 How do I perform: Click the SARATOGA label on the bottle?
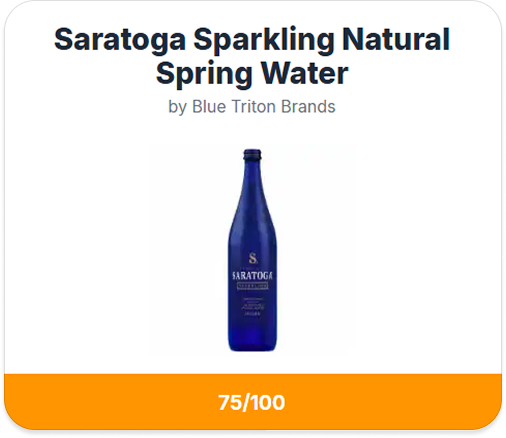pos(252,276)
